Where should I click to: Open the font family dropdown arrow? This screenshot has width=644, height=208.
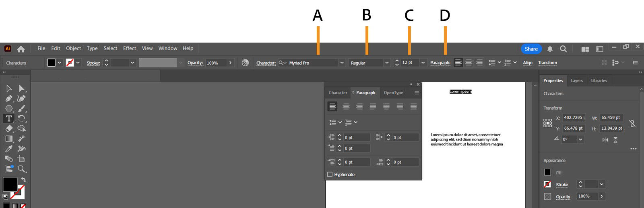tap(342, 63)
